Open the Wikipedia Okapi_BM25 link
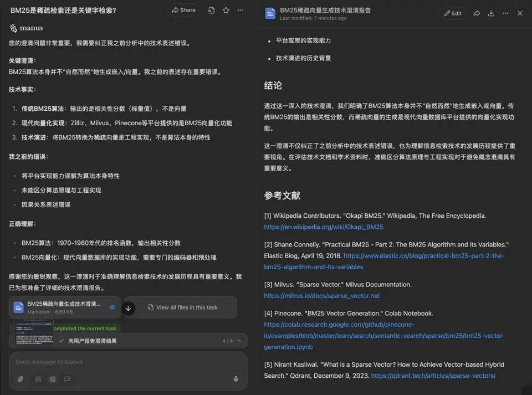Viewport: 532px width, 395px height. pos(324,227)
